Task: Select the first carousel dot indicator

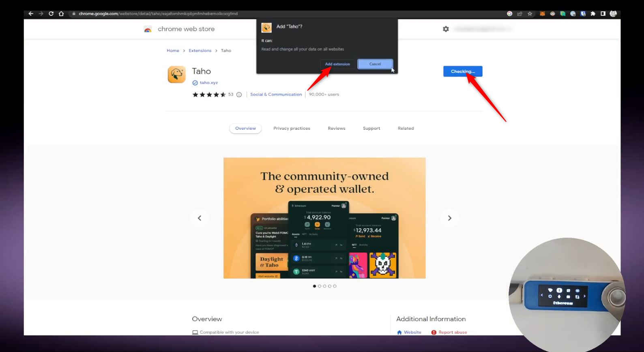Action: point(314,286)
